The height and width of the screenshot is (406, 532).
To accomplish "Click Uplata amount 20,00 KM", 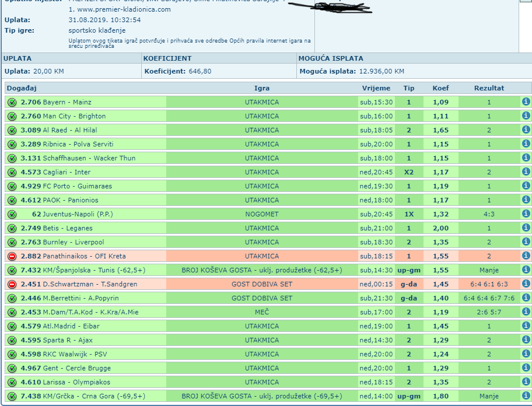I will coord(48,71).
